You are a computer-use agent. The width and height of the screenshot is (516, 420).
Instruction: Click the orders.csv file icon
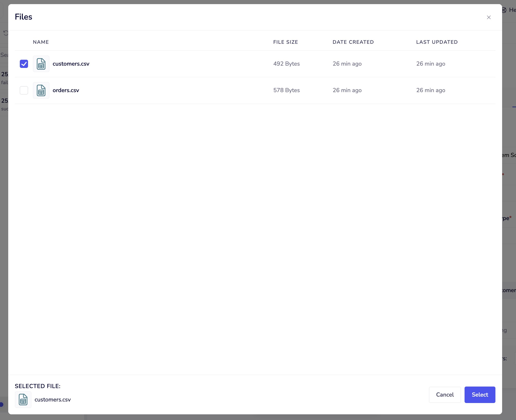click(x=41, y=90)
